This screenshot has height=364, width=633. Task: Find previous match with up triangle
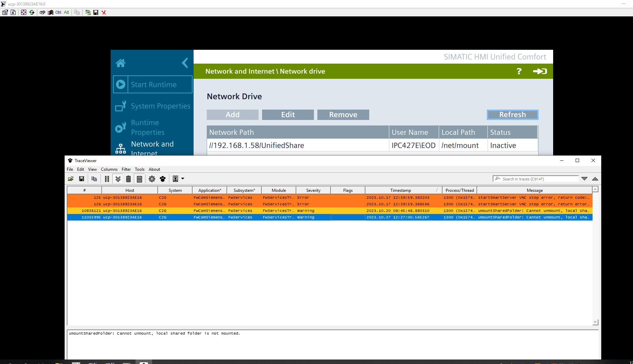click(595, 179)
